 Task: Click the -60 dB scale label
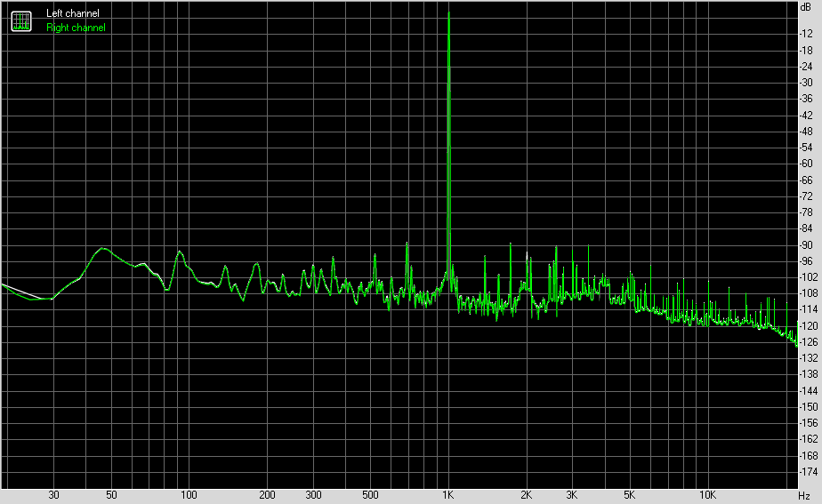point(806,164)
